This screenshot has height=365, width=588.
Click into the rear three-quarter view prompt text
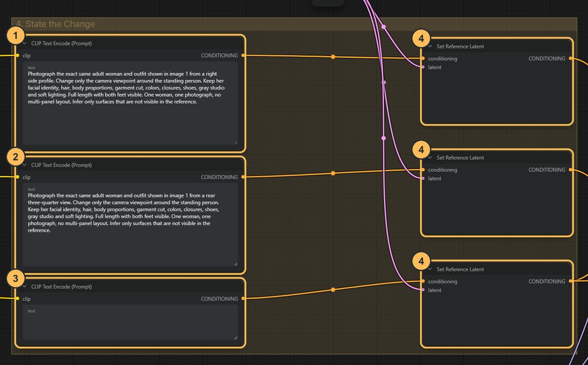tap(130, 225)
